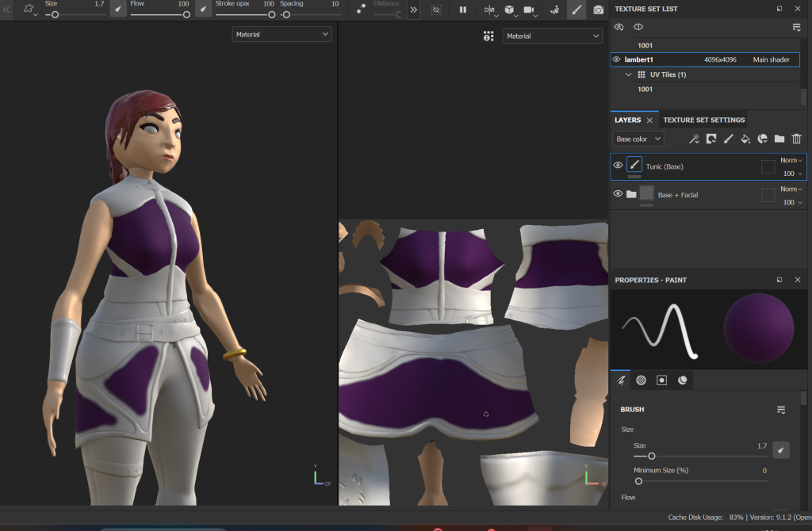Open the symmetry settings icon in toolbar

488,10
